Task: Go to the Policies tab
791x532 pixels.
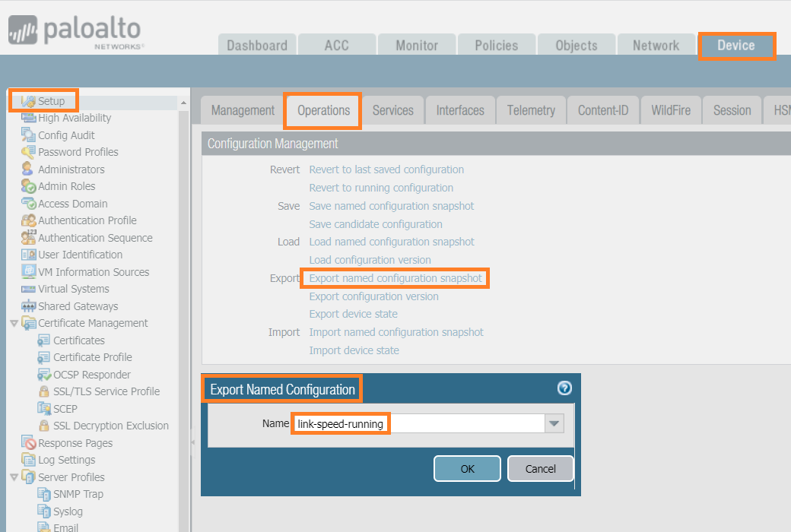Action: pos(497,46)
